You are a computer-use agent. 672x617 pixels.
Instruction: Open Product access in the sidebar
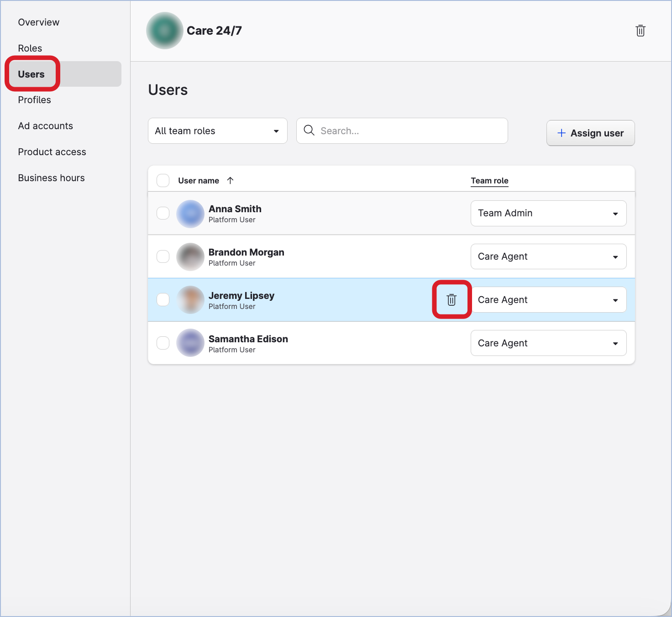tap(52, 152)
